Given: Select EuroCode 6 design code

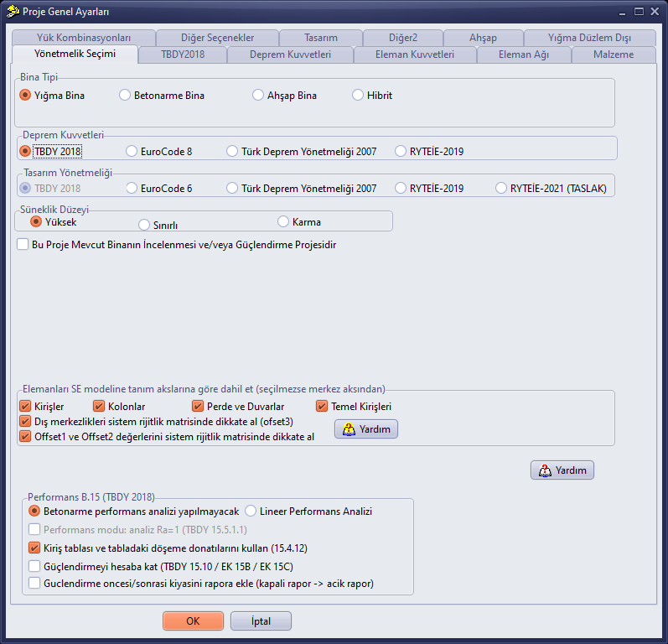Looking at the screenshot, I should tap(159, 188).
